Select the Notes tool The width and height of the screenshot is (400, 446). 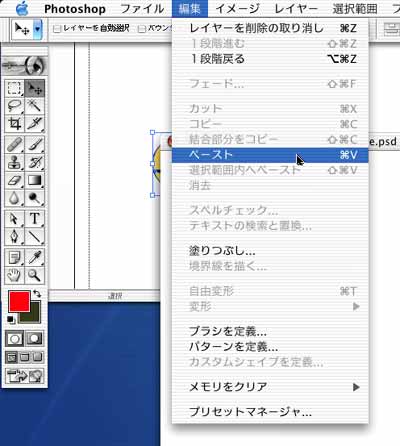[14, 258]
